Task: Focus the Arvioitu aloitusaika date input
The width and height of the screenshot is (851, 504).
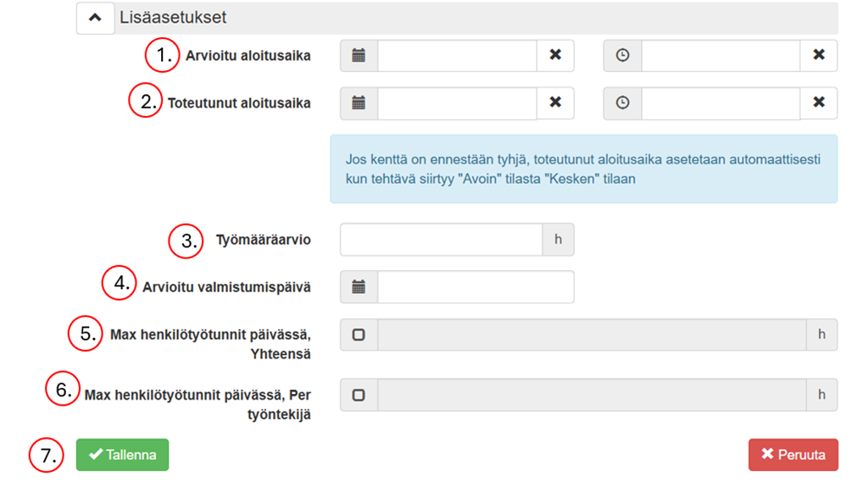Action: pos(457,55)
